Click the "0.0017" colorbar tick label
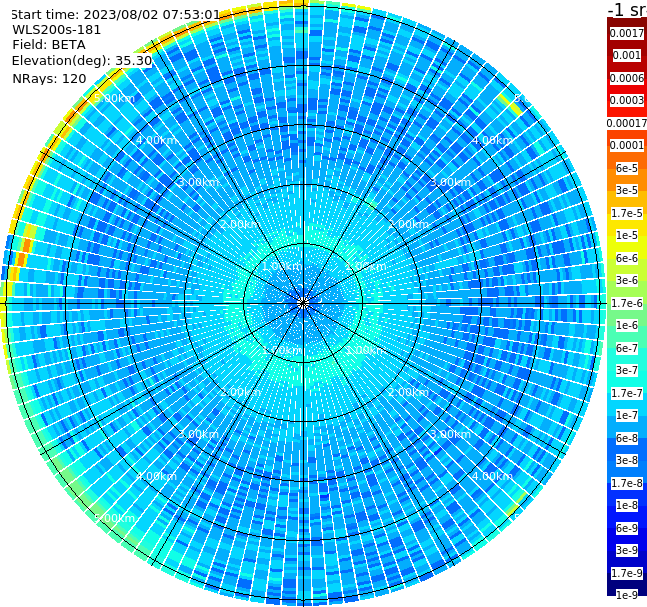Image resolution: width=647 pixels, height=607 pixels. (x=627, y=33)
